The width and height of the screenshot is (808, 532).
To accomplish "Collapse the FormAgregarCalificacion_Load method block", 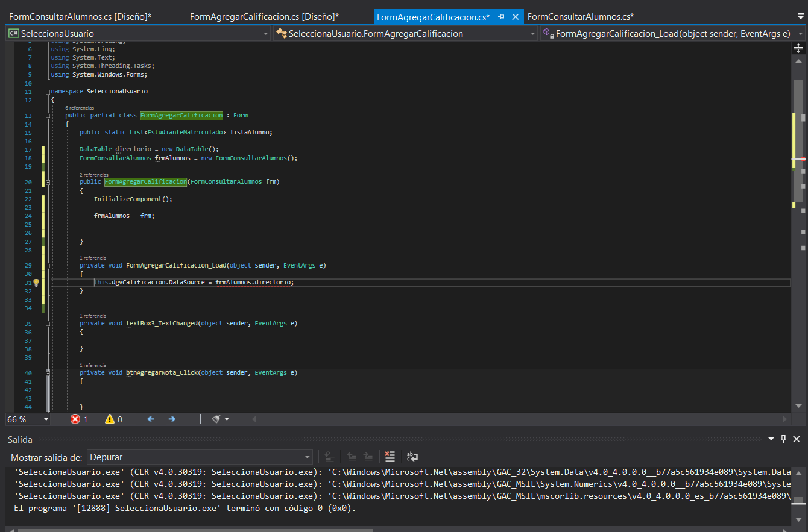I will pyautogui.click(x=47, y=265).
